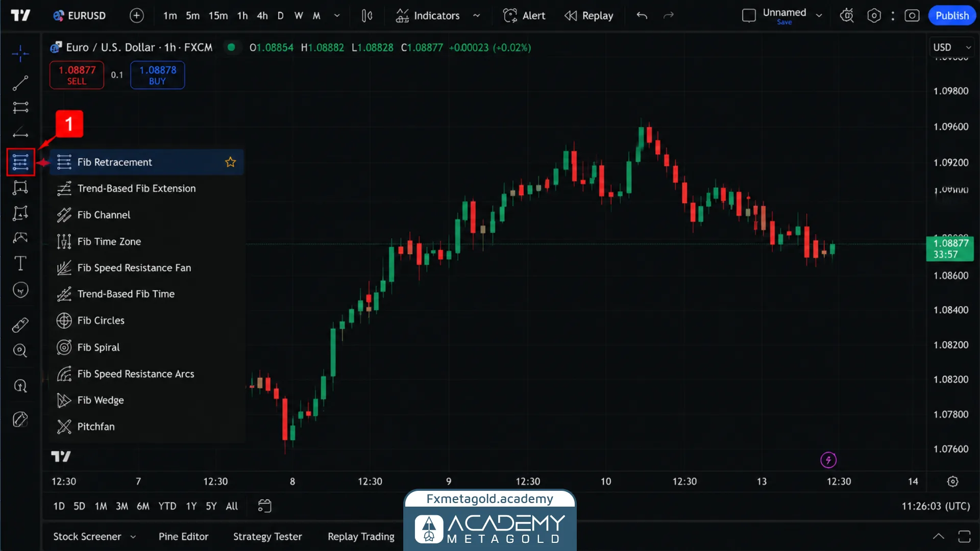Switch interval to 4h
The width and height of the screenshot is (980, 551).
262,16
